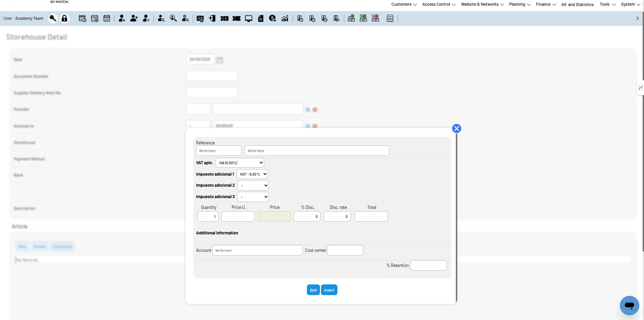Click the add currency icon
The height and width of the screenshot is (320, 644).
pos(272,18)
